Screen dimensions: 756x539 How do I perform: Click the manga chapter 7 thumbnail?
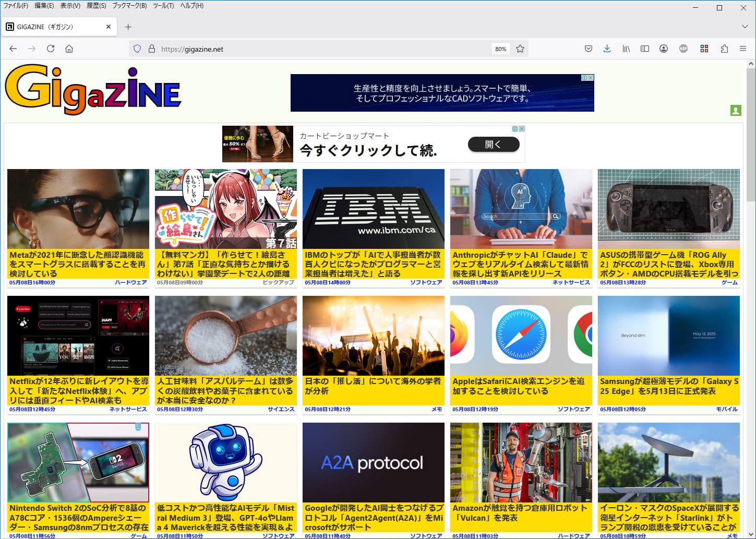point(226,209)
